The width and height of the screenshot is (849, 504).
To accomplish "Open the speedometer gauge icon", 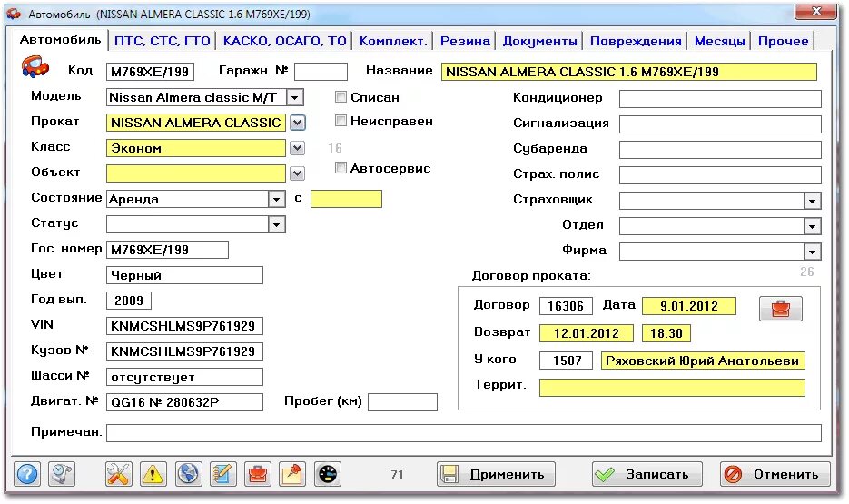I will coord(328,474).
